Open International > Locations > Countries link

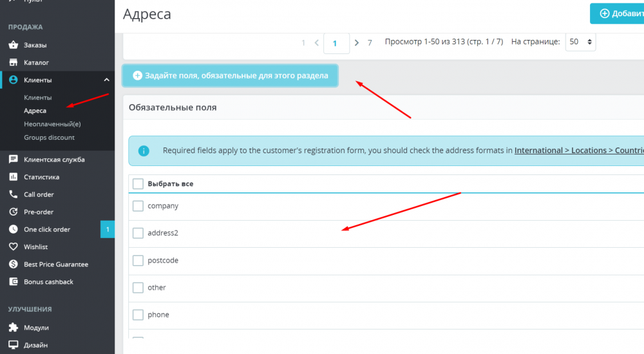click(579, 151)
